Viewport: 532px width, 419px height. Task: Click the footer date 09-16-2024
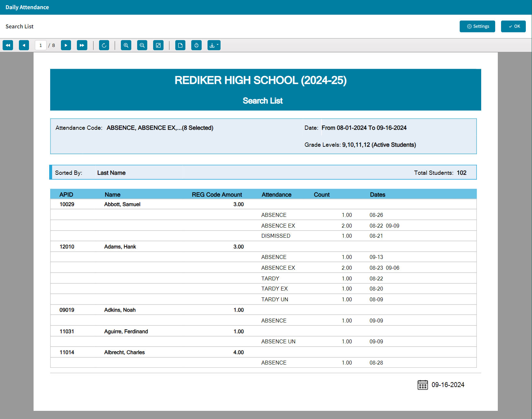click(x=448, y=385)
